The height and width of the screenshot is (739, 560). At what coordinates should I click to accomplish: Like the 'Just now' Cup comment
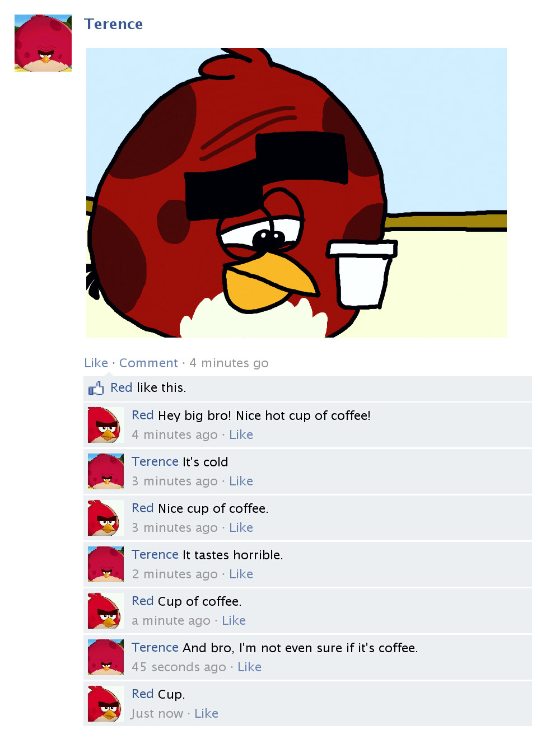click(x=206, y=713)
